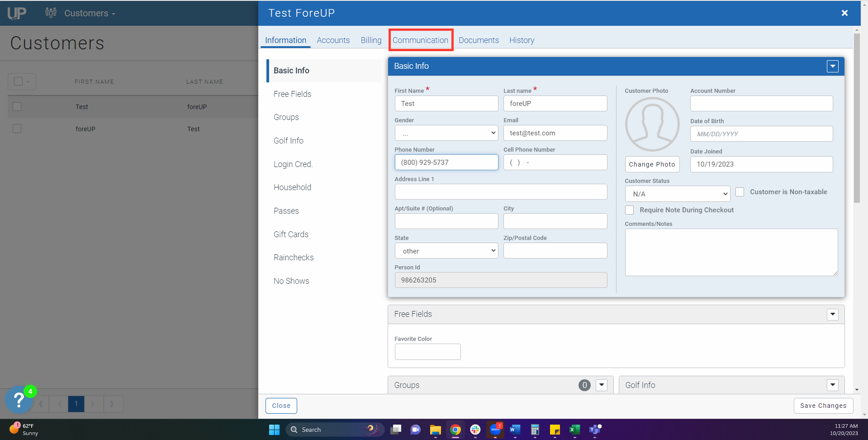
Task: Click the customer photo avatar placeholder
Action: 652,124
